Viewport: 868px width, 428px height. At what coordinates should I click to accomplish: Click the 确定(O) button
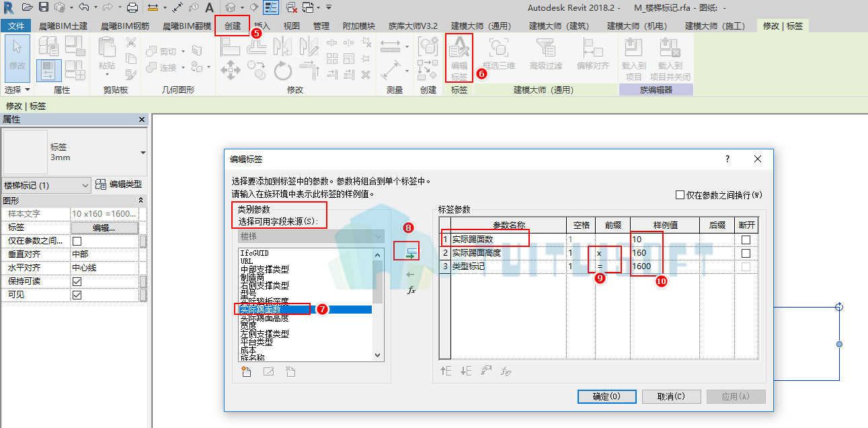[606, 396]
